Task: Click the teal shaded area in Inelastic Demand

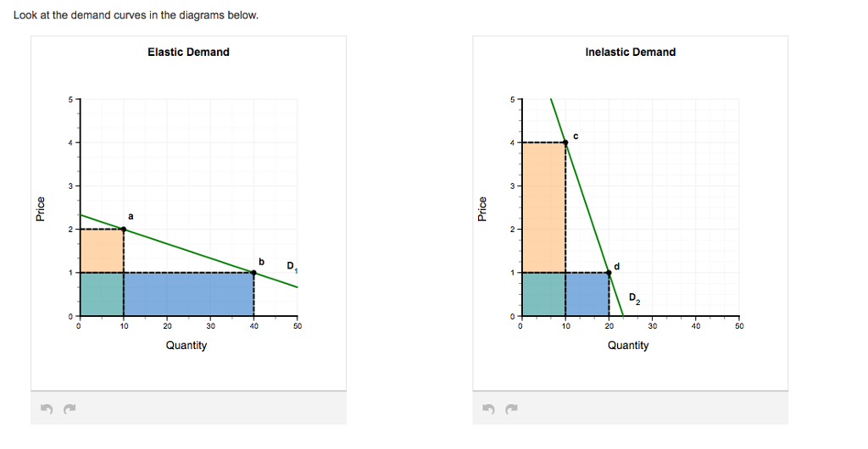Action: 543,294
